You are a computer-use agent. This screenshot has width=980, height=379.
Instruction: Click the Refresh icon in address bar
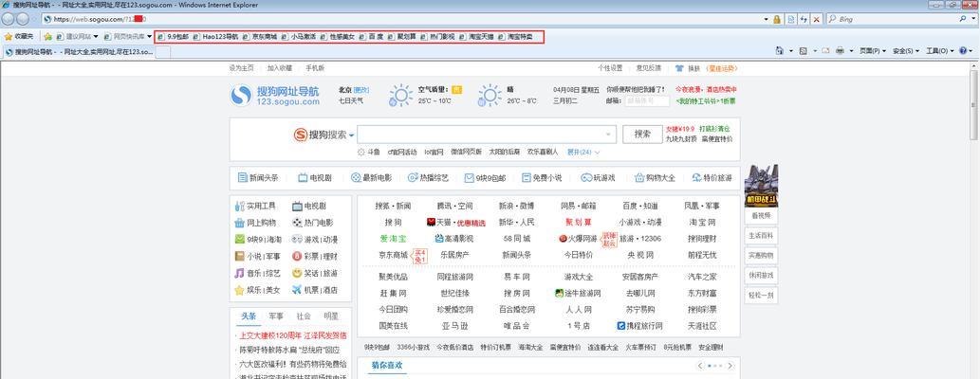tap(804, 19)
